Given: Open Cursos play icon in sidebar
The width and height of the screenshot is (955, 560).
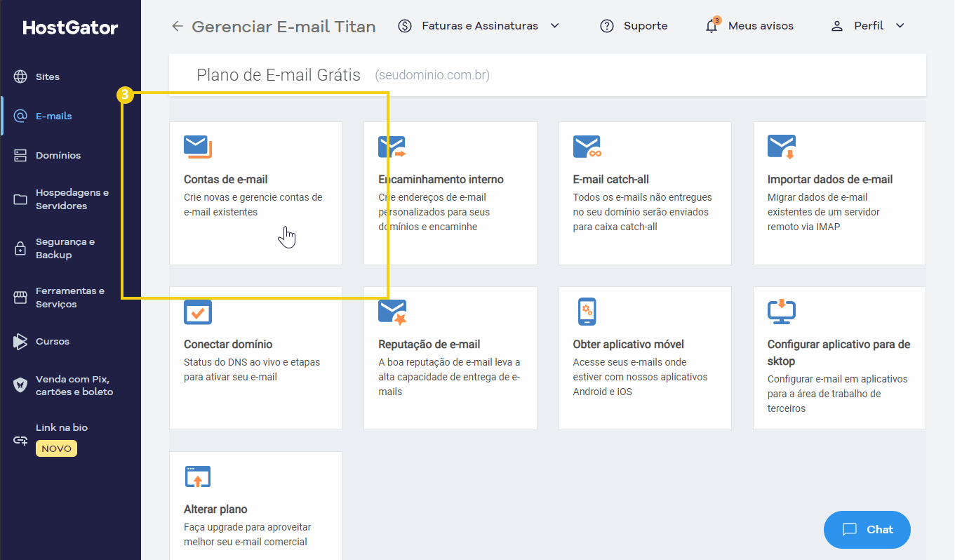Looking at the screenshot, I should click(x=20, y=342).
